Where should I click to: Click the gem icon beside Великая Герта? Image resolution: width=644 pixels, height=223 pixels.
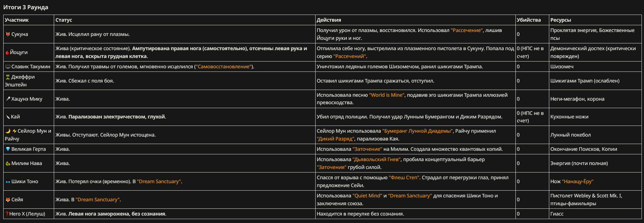[x=8, y=149]
